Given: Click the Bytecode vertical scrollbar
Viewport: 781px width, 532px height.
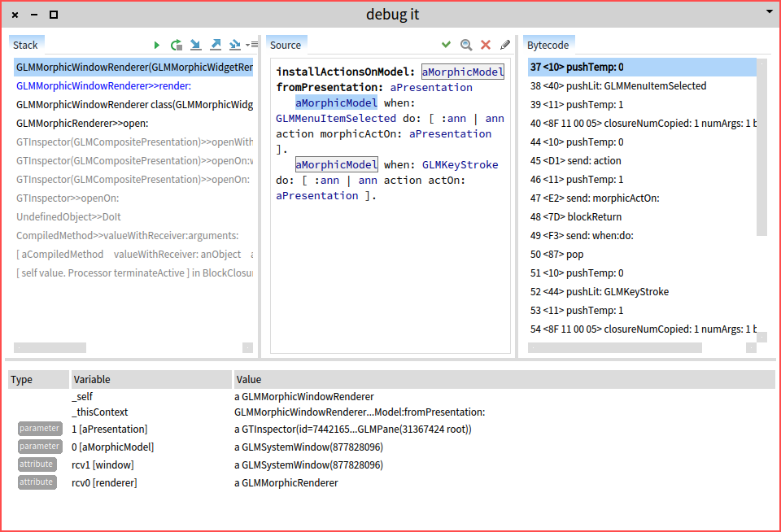Looking at the screenshot, I should pos(761,146).
